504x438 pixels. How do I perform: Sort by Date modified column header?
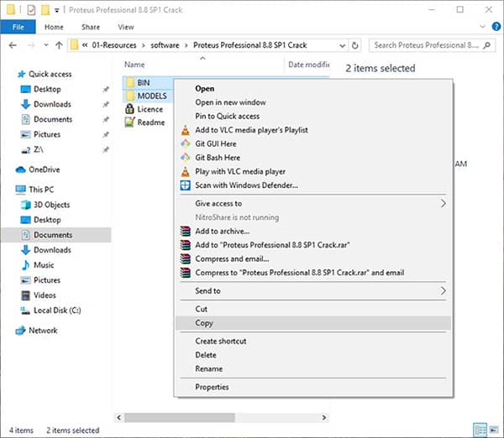[x=308, y=65]
